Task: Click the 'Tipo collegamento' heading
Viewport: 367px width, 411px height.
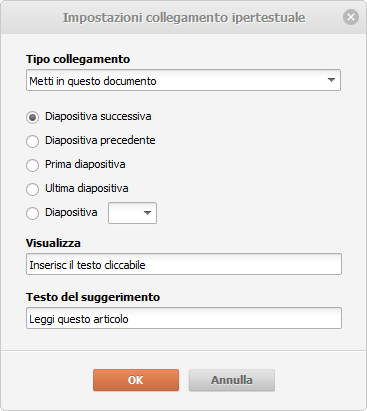Action: coord(78,59)
